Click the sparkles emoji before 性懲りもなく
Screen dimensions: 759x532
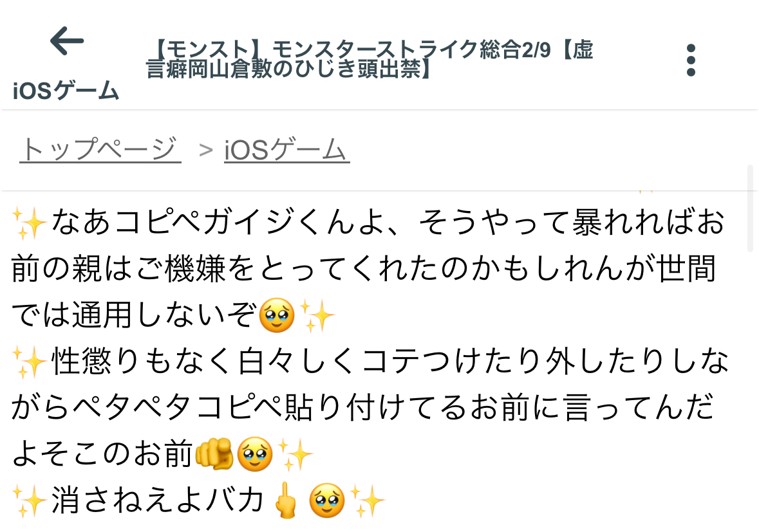[29, 362]
